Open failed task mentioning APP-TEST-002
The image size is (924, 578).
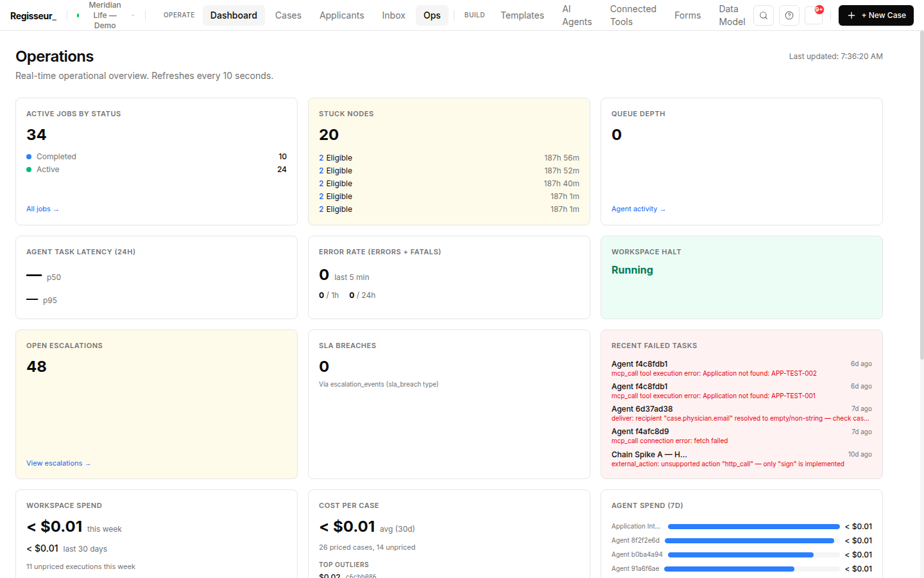tap(742, 369)
